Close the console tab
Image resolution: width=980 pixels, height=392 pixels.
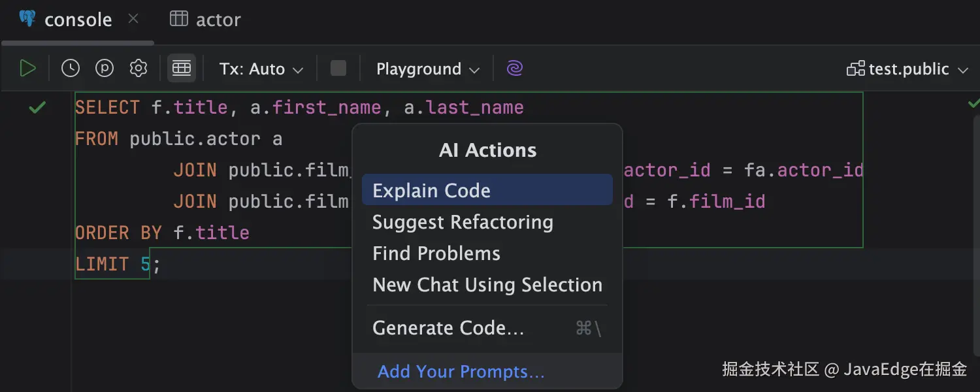[133, 19]
